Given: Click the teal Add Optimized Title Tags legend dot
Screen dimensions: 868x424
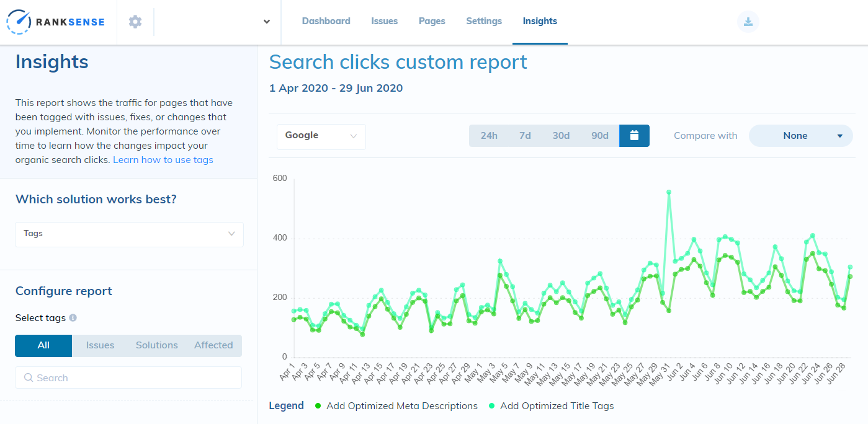Looking at the screenshot, I should pyautogui.click(x=492, y=406).
